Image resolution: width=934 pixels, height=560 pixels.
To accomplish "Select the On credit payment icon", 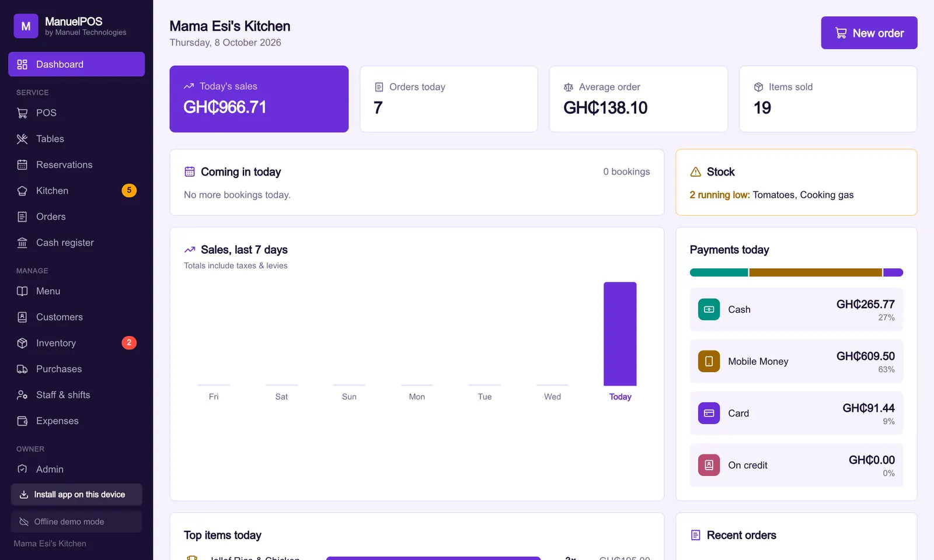I will point(709,465).
